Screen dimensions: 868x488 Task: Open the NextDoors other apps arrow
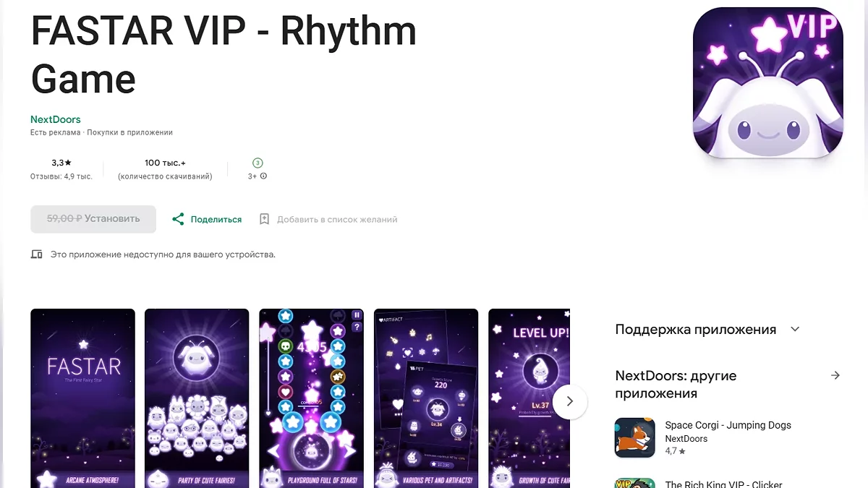click(835, 376)
